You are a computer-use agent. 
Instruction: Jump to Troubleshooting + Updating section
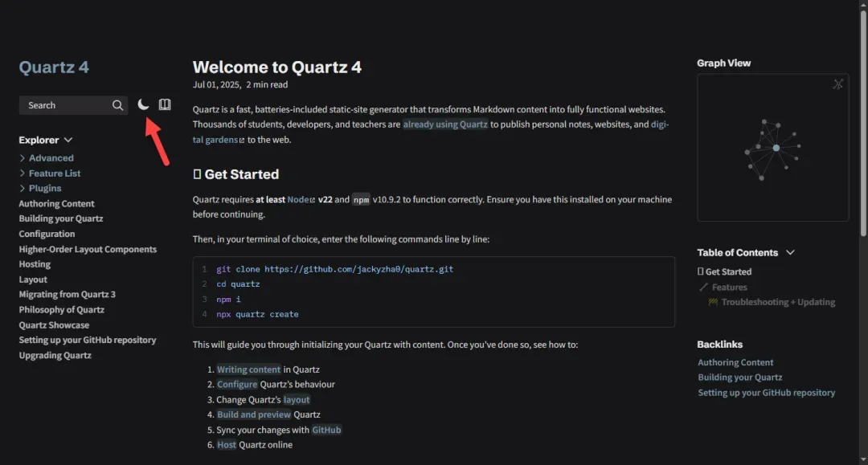tap(772, 302)
